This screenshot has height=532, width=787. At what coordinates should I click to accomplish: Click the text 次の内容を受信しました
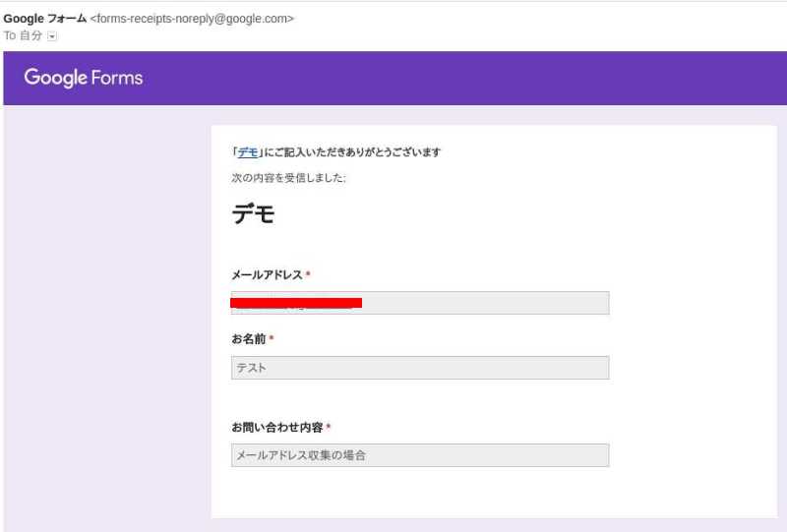coord(288,178)
